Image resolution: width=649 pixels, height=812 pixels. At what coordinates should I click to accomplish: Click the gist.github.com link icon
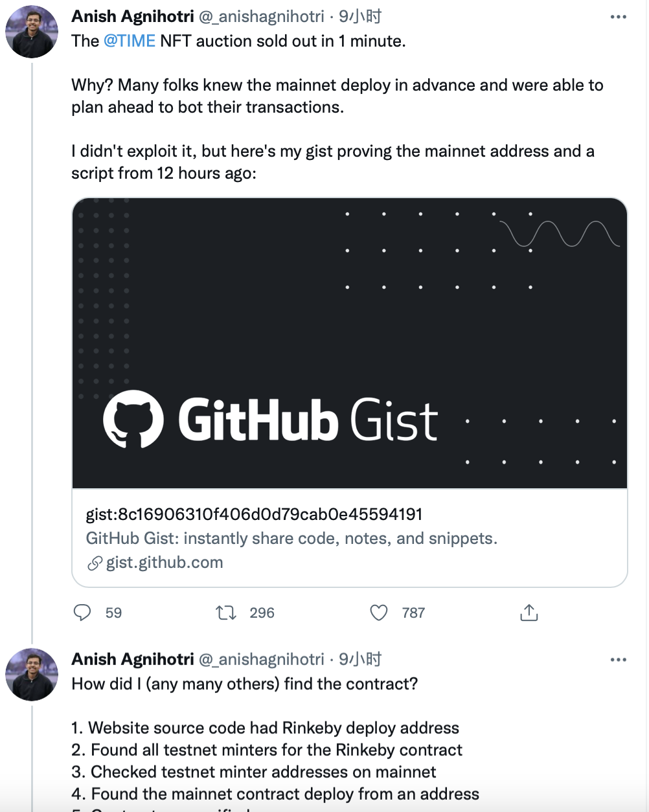[95, 563]
